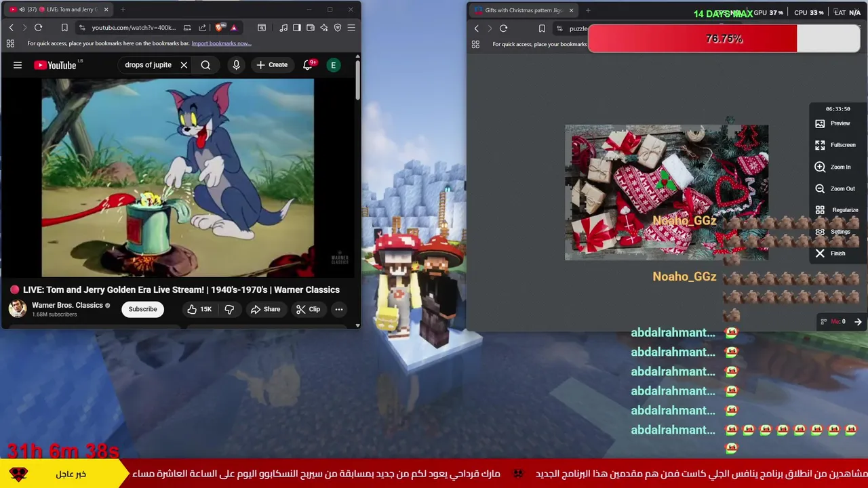Open site settings icon in puzzle window

tap(559, 28)
